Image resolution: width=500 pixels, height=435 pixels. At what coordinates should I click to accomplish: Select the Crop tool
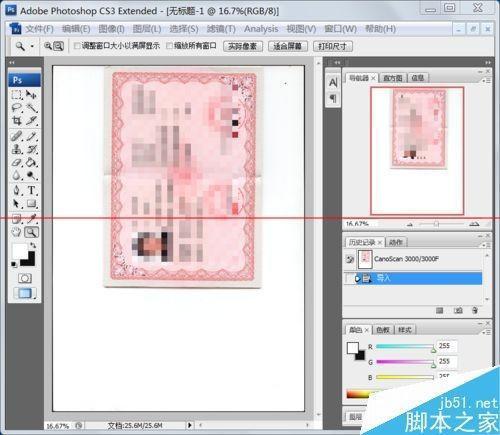(16, 121)
